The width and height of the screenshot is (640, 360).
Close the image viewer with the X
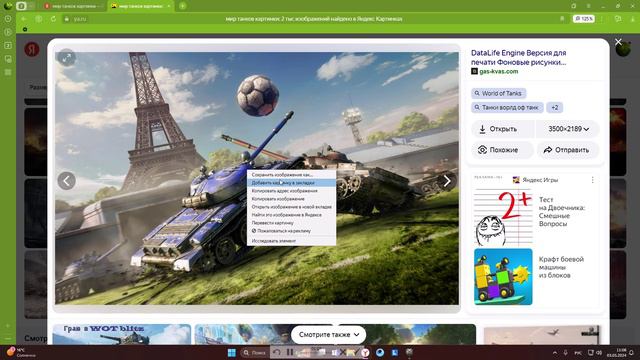[x=618, y=42]
